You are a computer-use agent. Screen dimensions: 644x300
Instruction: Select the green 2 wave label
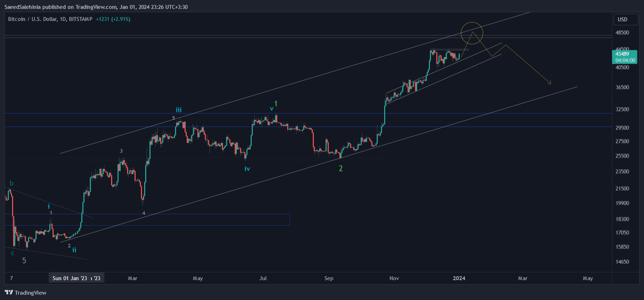(x=341, y=168)
